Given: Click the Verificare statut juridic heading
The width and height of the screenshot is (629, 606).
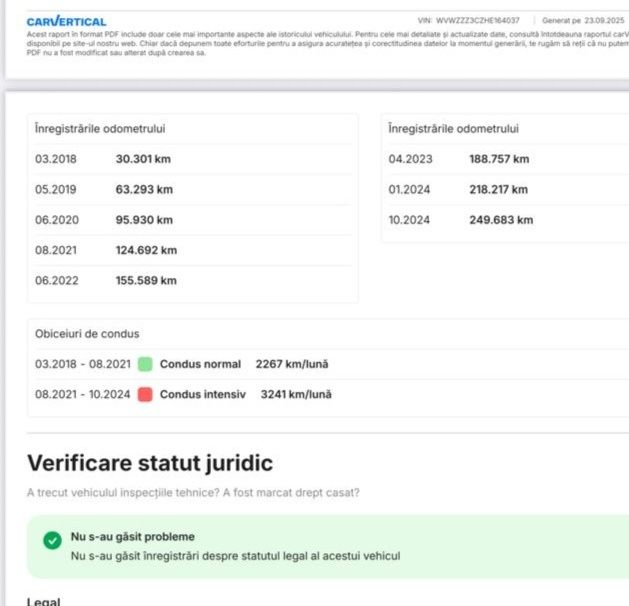Looking at the screenshot, I should point(149,463).
